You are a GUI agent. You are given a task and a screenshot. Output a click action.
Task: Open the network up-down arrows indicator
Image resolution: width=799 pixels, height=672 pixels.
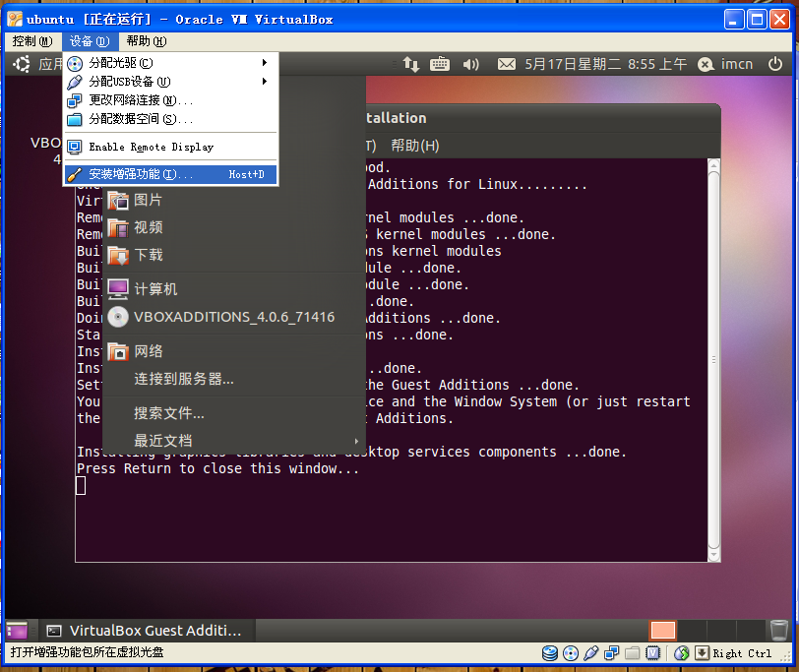(x=410, y=64)
